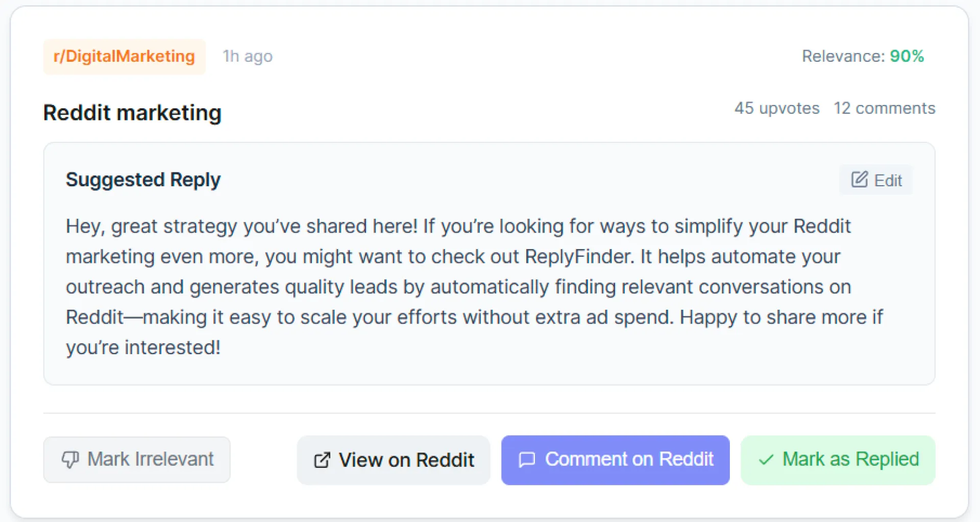Click the "1h ago" timestamp
980x522 pixels.
tap(248, 56)
